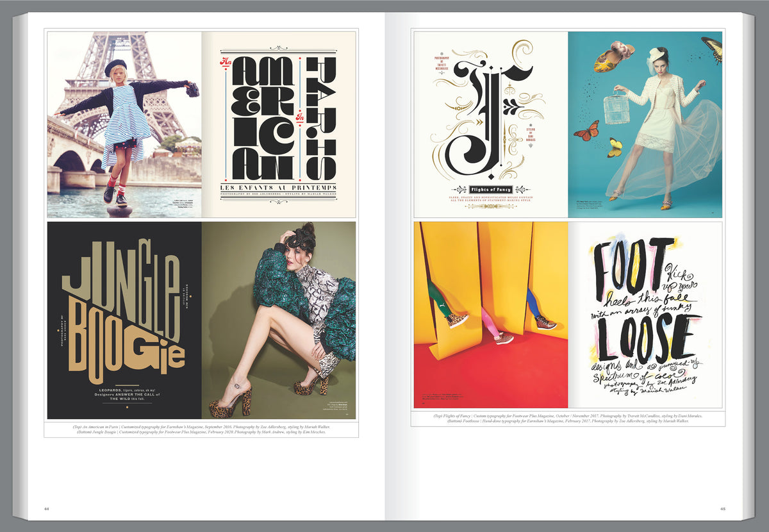Click the Flights of Fancy black label
This screenshot has width=769, height=532.
490,190
